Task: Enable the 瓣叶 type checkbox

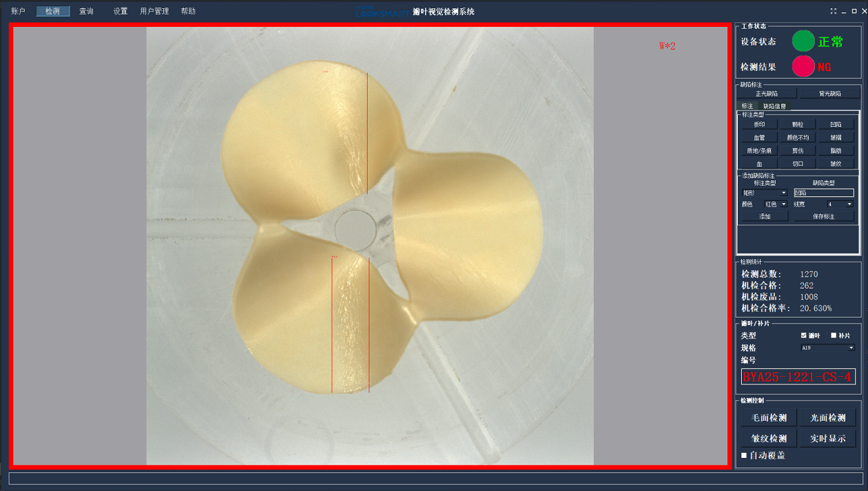Action: coord(804,335)
